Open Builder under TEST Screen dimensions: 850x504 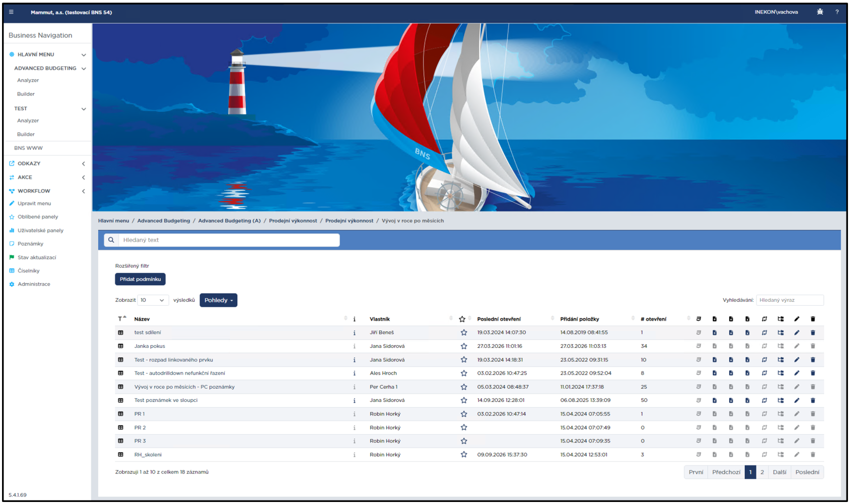(26, 134)
